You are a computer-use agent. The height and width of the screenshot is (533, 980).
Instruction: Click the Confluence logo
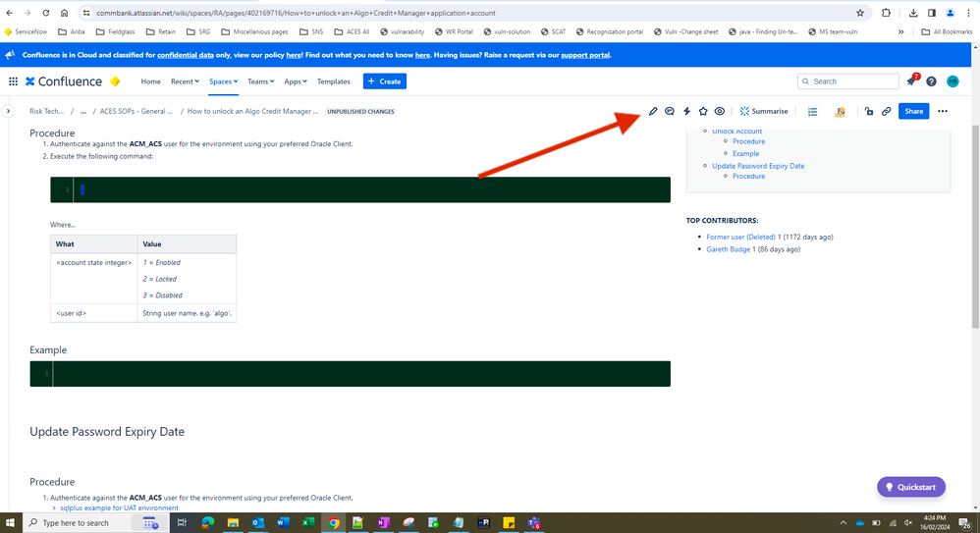(63, 81)
